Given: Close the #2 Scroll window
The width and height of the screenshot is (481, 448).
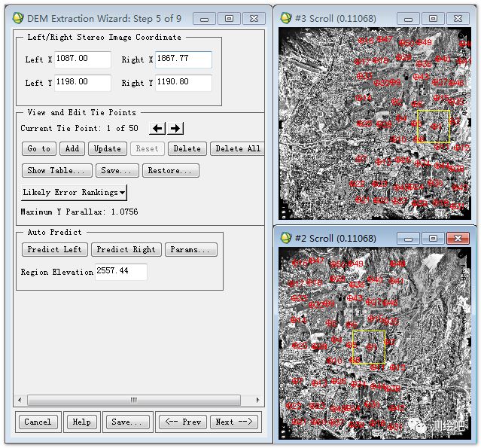Looking at the screenshot, I should click(457, 238).
